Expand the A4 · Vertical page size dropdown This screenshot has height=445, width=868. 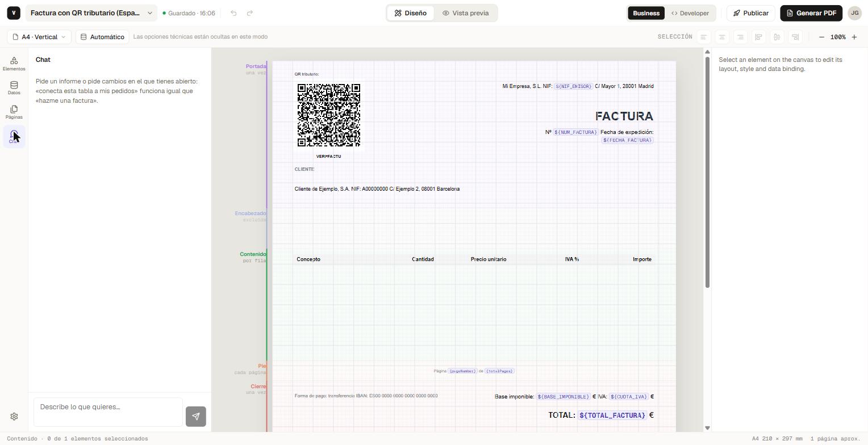tap(39, 37)
